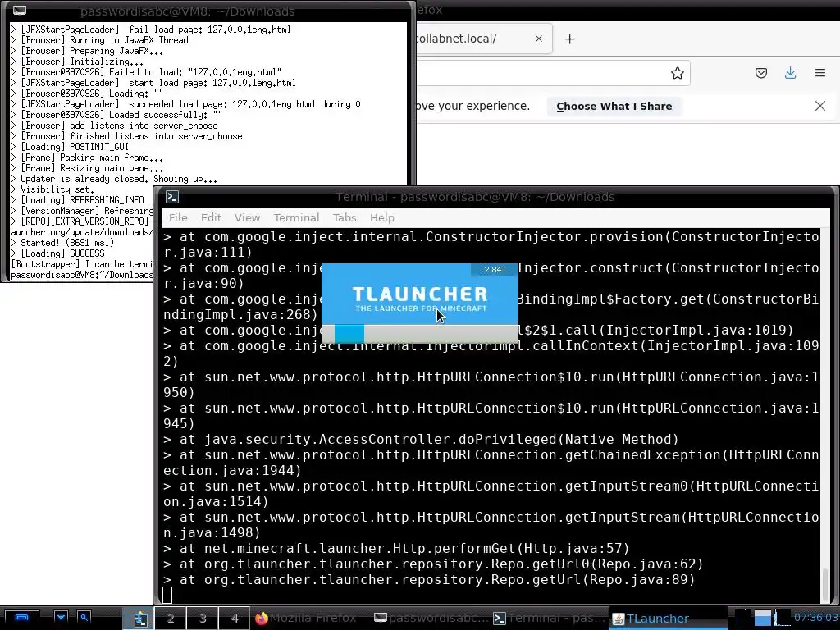Image resolution: width=840 pixels, height=630 pixels.
Task: Click the down-arrow menu icon in the taskbar
Action: tap(61, 618)
